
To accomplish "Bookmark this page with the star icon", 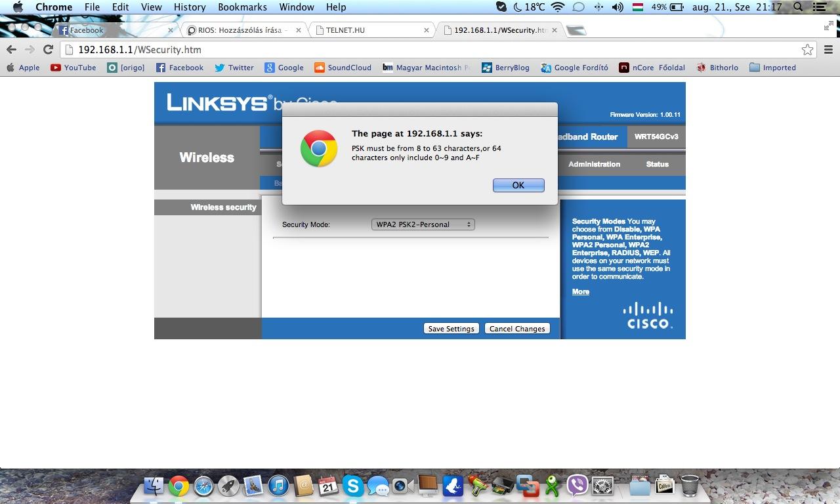I will coord(807,50).
